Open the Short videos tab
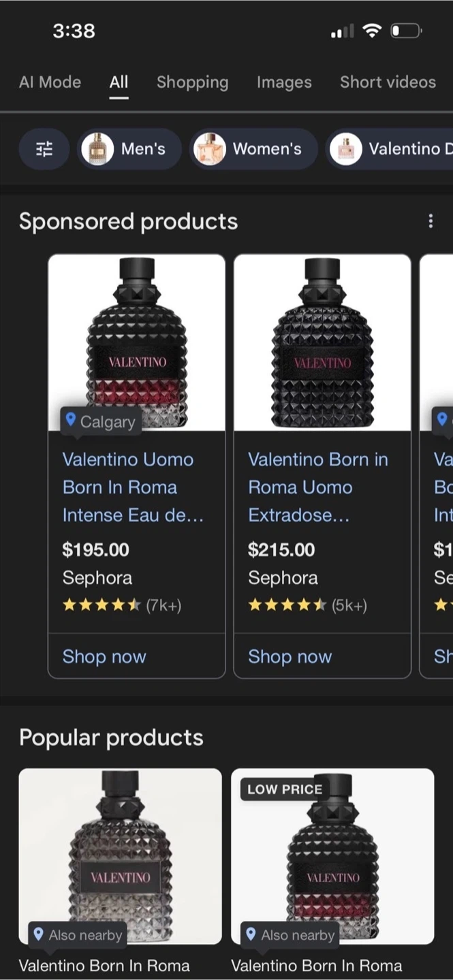Viewport: 453px width, 980px height. [388, 82]
